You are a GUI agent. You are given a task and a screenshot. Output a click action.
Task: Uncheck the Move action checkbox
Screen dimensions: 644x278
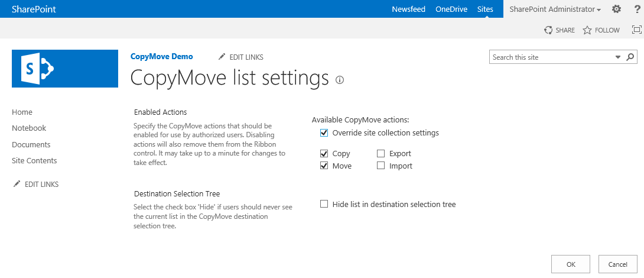[324, 166]
